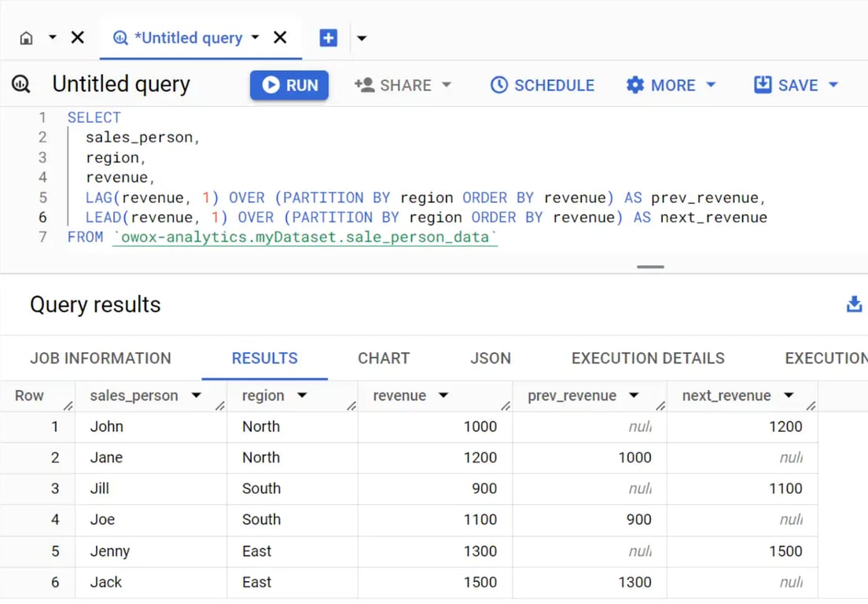868x604 pixels.
Task: Run the query
Action: tap(289, 85)
